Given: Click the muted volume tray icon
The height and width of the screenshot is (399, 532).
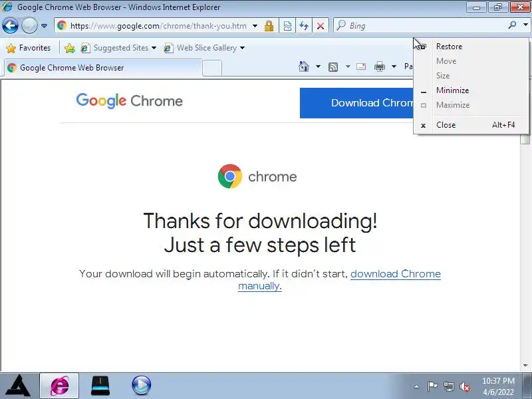Looking at the screenshot, I should tap(465, 386).
